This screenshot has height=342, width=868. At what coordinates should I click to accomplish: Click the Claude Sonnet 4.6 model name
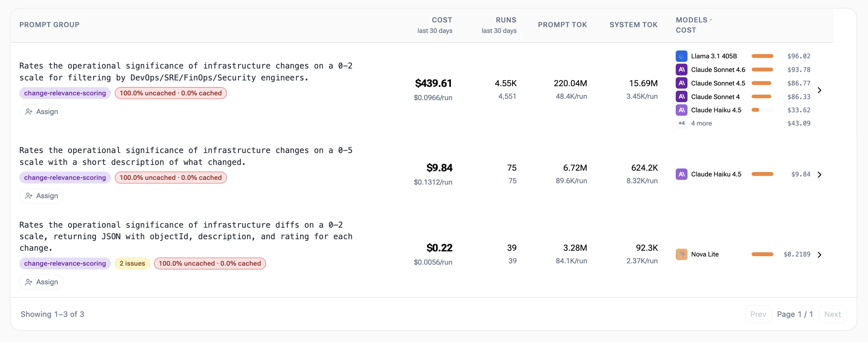(x=718, y=70)
